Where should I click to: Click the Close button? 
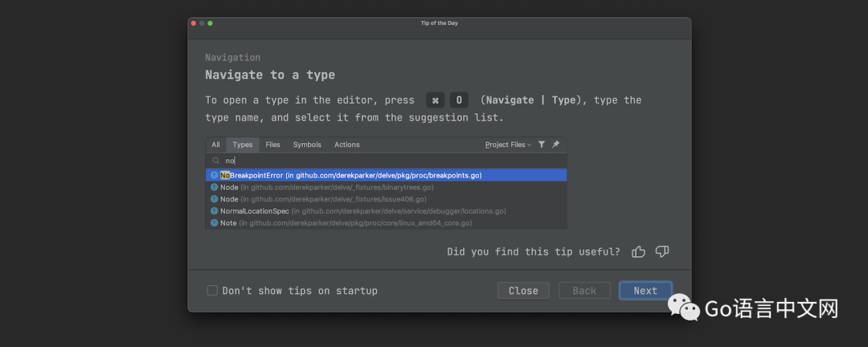tap(523, 291)
